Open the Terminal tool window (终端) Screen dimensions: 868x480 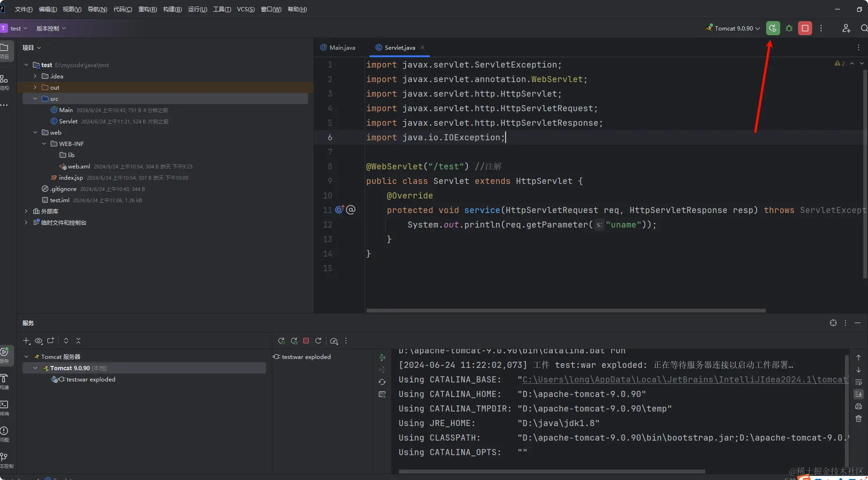(5, 405)
